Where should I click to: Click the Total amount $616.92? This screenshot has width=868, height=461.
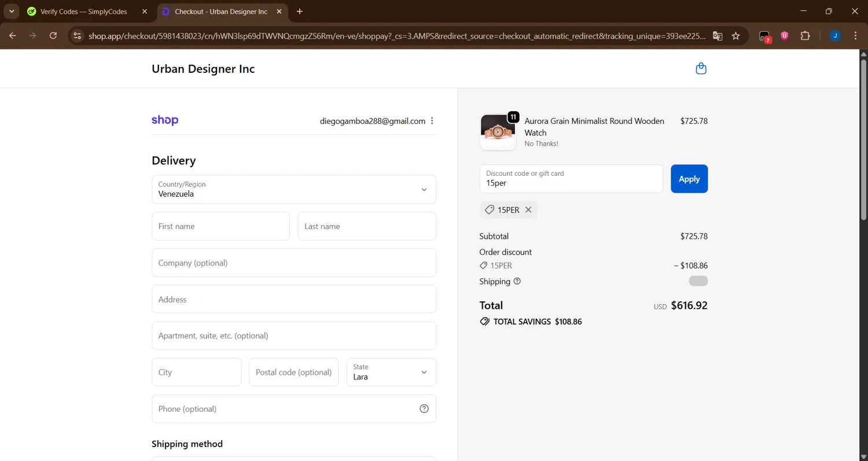pyautogui.click(x=689, y=305)
